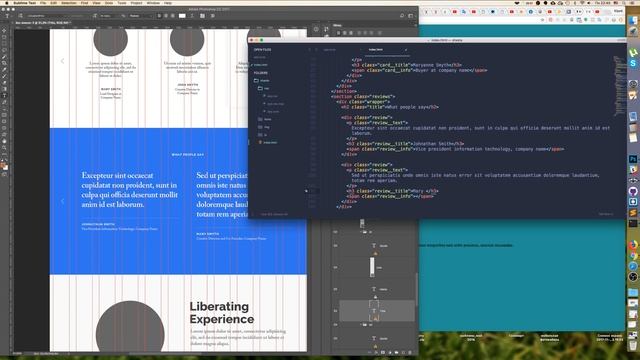Click the Delete layer trash icon in the Layers panel
This screenshot has height=360, width=640.
tap(410, 352)
